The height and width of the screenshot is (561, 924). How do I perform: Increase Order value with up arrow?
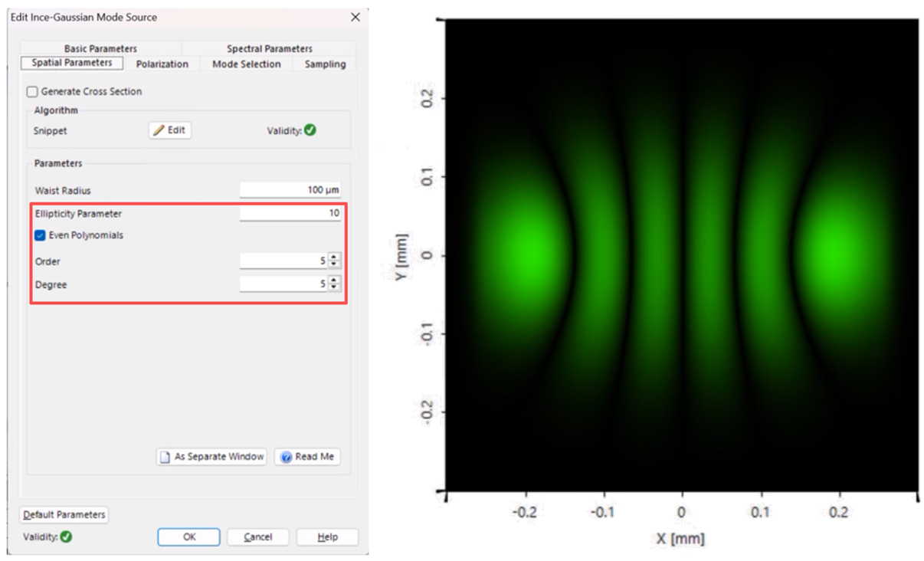pos(333,258)
